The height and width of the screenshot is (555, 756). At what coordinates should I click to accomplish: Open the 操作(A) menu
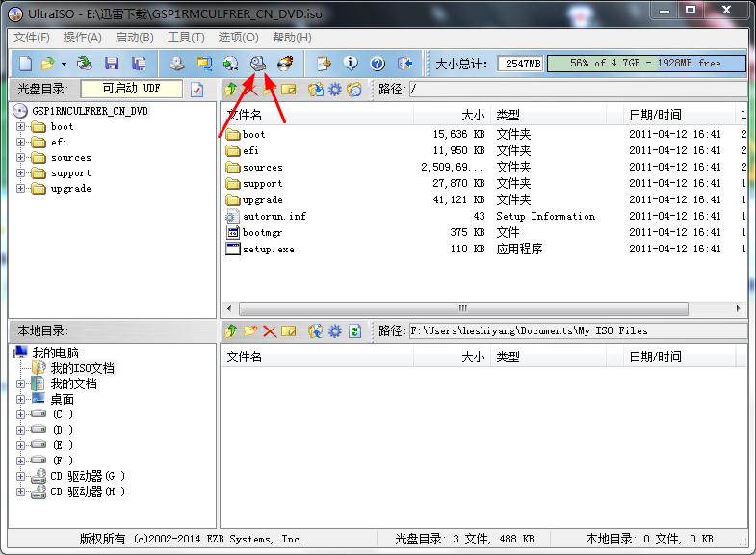pos(82,38)
